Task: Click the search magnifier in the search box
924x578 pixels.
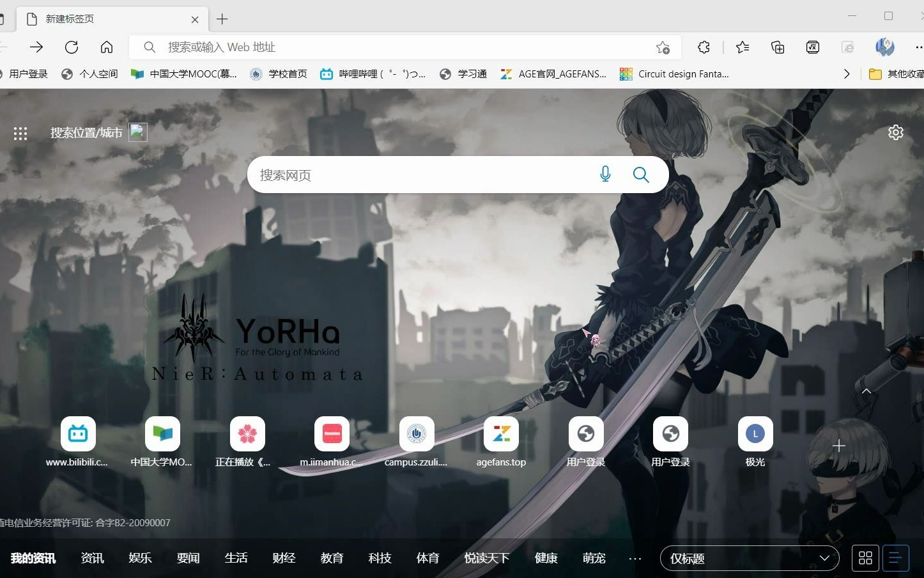Action: click(x=641, y=173)
